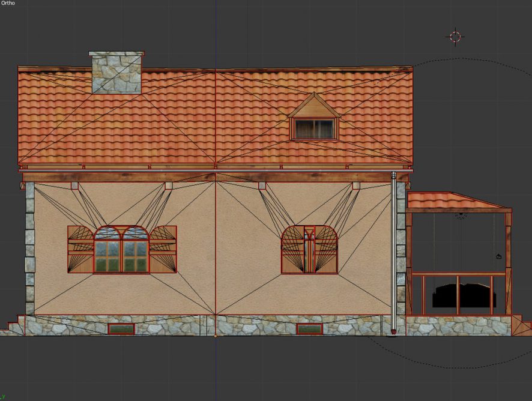
Task: Click the far-left open window shutter
Action: click(x=80, y=250)
